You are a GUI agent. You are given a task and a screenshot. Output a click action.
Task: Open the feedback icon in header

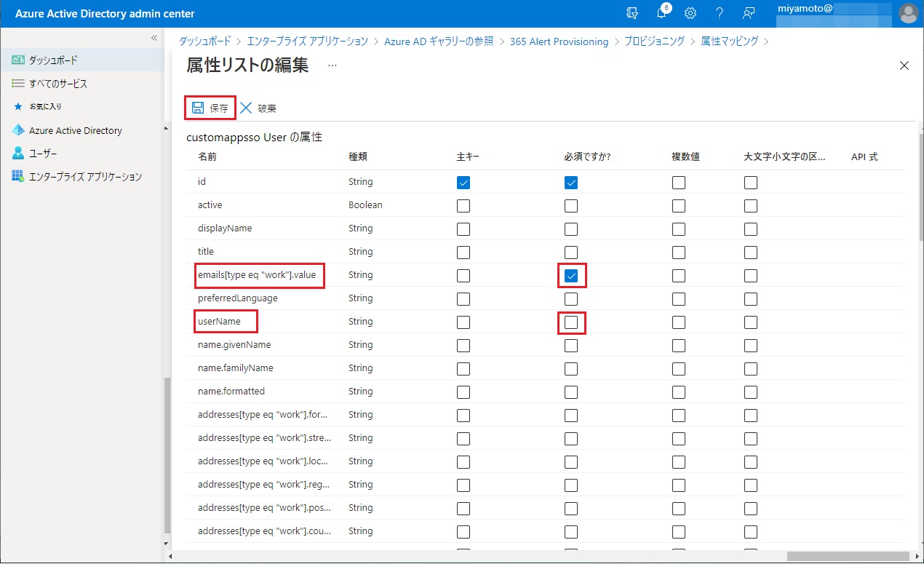(748, 13)
